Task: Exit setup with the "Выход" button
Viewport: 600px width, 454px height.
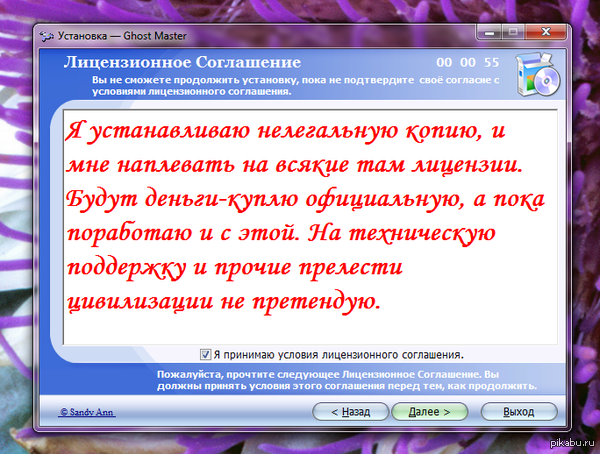Action: tap(518, 411)
